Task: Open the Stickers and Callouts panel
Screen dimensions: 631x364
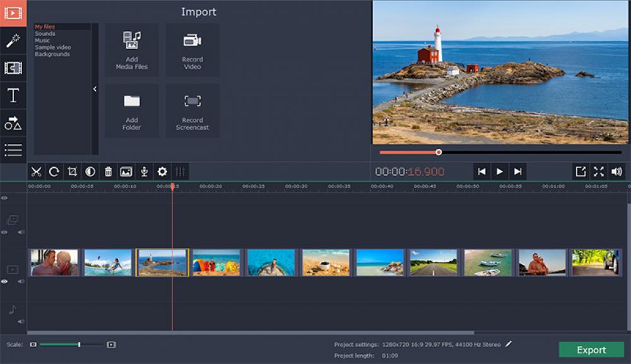Action: click(13, 124)
